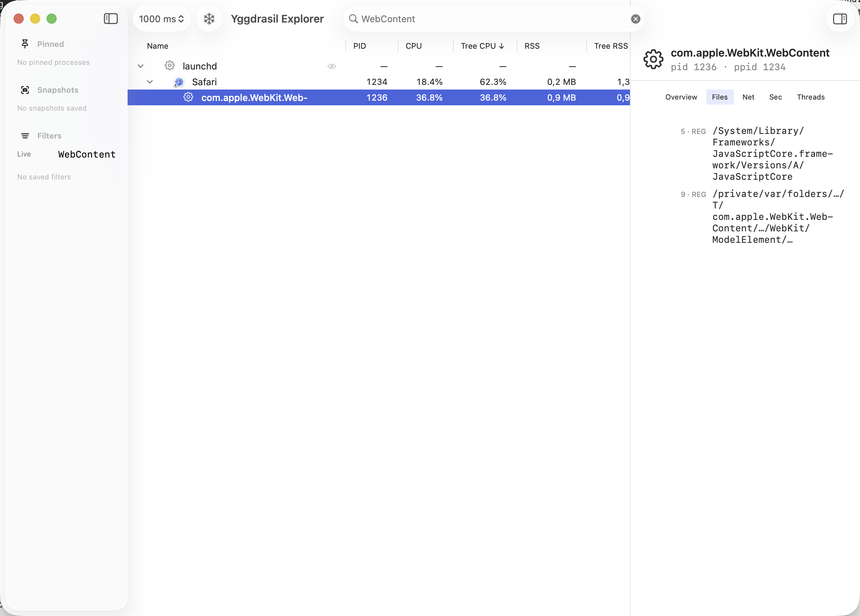
Task: Click the Safari compass icon
Action: (179, 82)
